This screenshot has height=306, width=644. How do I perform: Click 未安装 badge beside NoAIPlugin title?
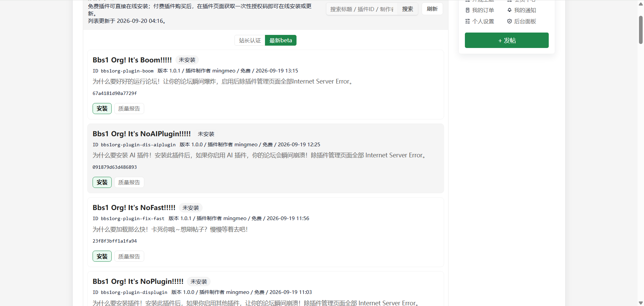point(206,134)
